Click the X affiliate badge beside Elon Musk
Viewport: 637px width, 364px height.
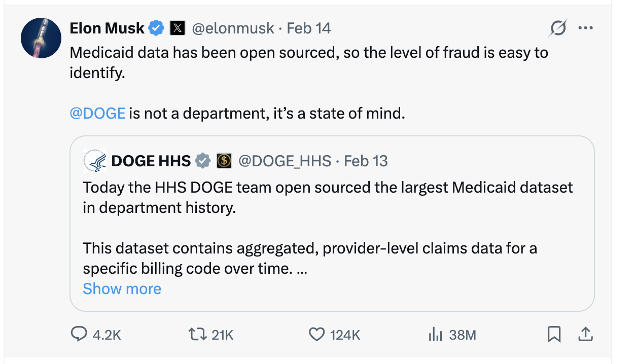176,28
